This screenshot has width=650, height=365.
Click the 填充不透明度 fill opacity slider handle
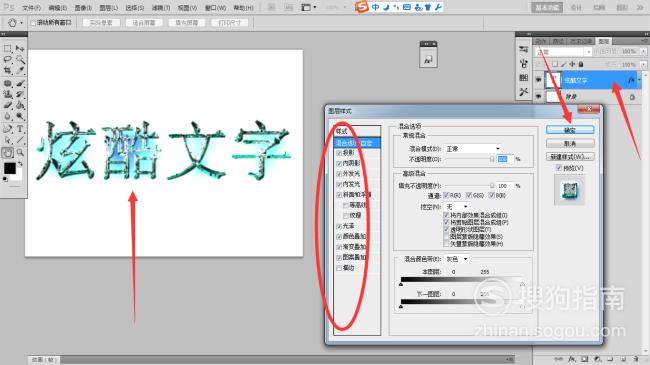[492, 186]
